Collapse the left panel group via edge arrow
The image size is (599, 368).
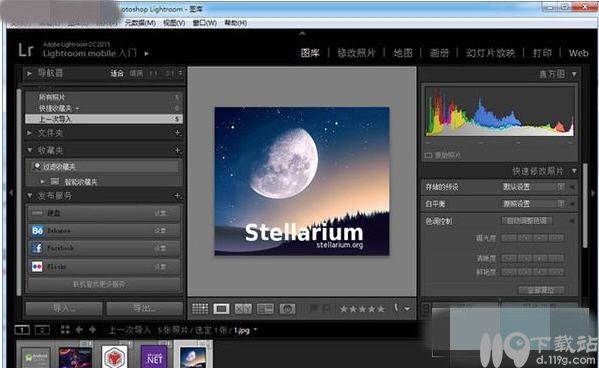tap(11, 193)
